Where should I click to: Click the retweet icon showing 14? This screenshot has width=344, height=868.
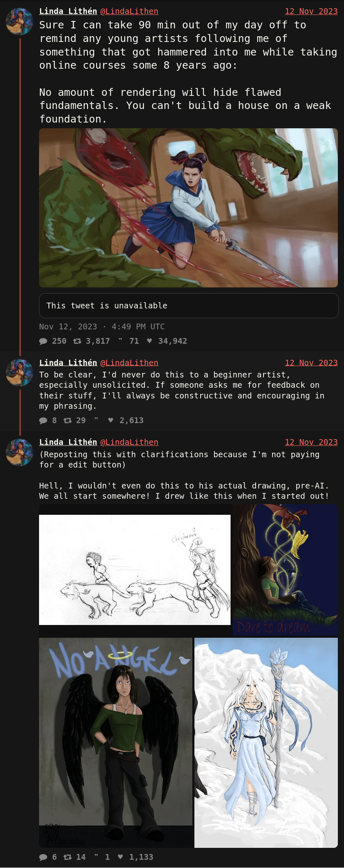click(x=68, y=857)
